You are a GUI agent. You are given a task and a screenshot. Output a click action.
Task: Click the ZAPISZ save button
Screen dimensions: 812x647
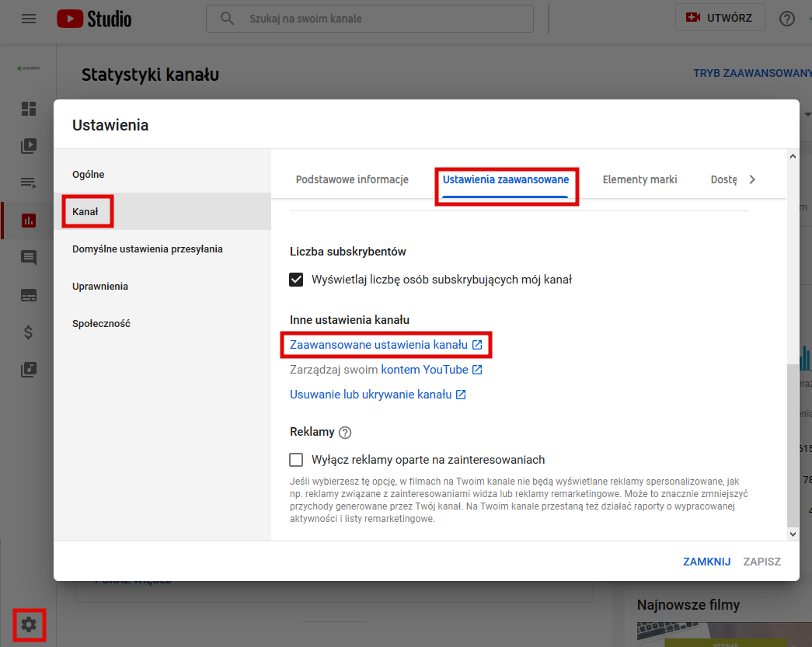(x=761, y=562)
